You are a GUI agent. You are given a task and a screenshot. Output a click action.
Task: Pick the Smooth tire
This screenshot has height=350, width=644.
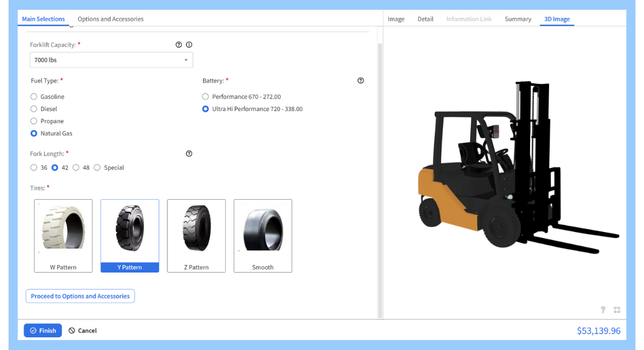(263, 236)
